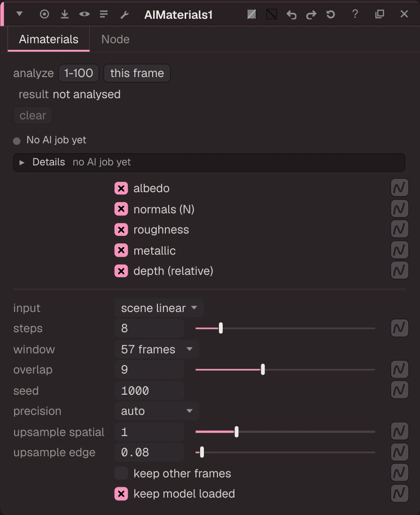The height and width of the screenshot is (515, 420).
Task: Click the this frame button
Action: [137, 73]
